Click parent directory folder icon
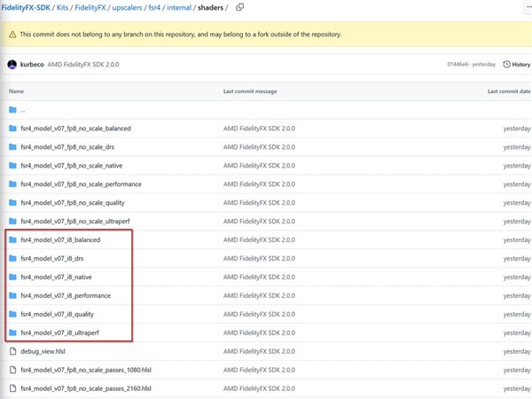The height and width of the screenshot is (399, 532). tap(12, 110)
